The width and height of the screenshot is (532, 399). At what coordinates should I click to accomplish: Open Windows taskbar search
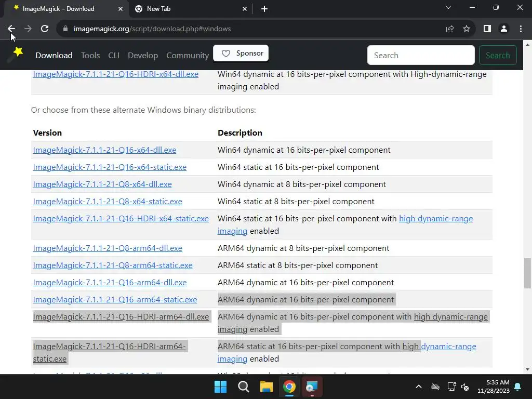coord(244,387)
